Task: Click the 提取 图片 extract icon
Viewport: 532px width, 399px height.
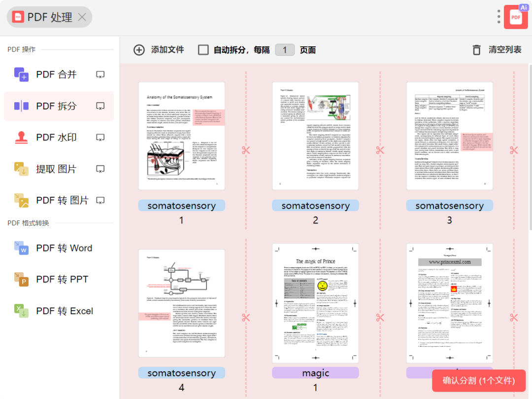Action: pos(21,169)
